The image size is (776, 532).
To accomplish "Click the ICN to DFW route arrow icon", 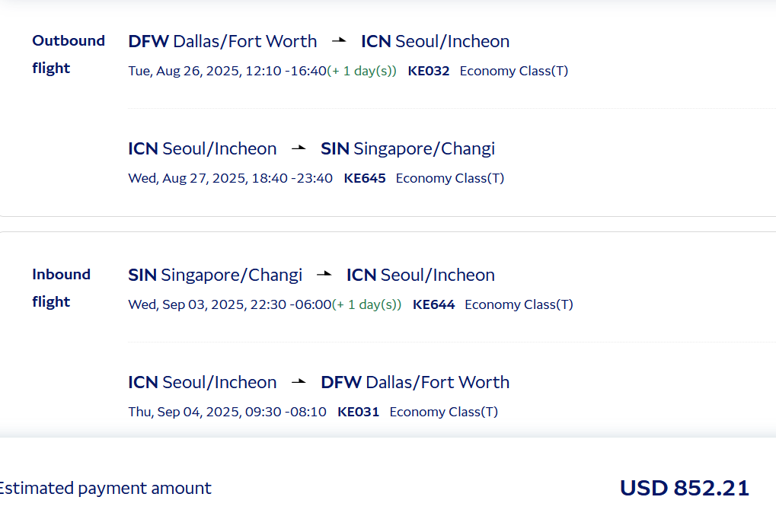I will (299, 381).
